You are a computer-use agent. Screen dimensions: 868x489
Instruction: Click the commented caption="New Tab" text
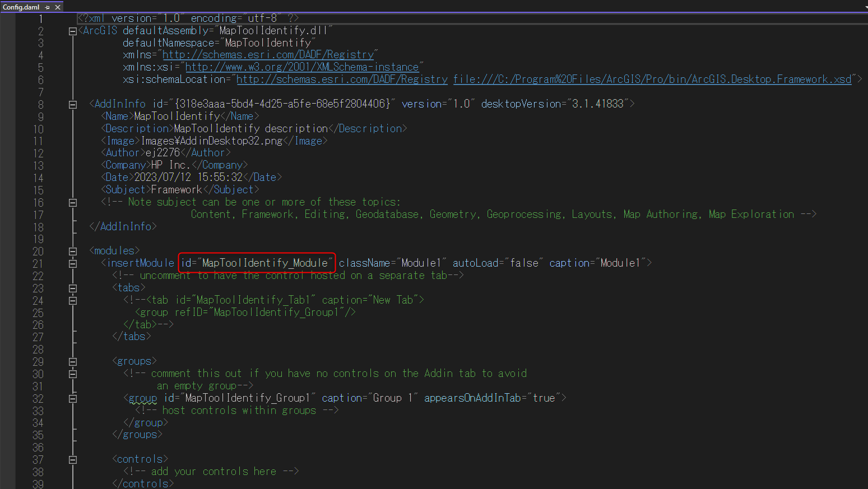pos(370,300)
